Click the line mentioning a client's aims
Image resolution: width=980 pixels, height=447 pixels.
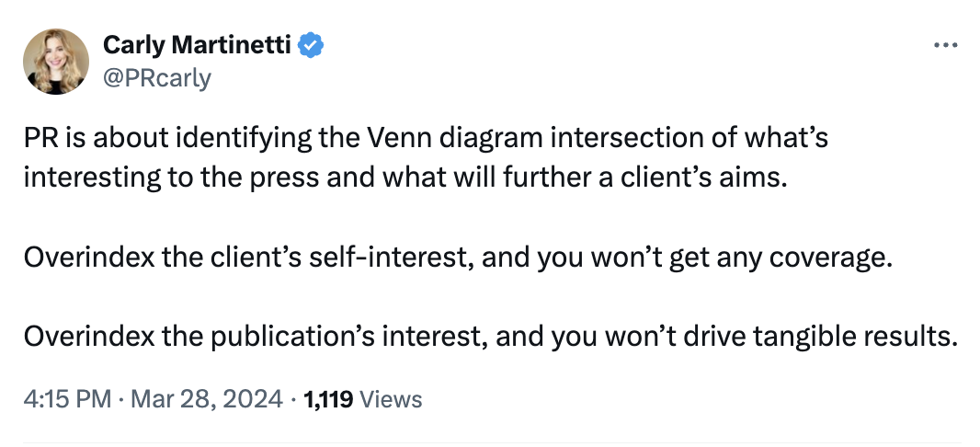click(x=404, y=178)
